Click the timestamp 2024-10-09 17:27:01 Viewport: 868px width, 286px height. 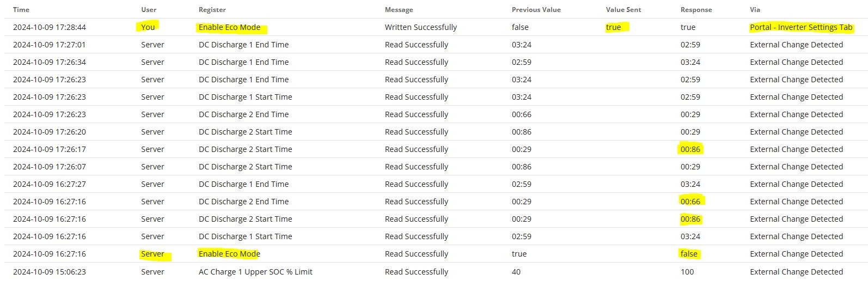(x=50, y=45)
